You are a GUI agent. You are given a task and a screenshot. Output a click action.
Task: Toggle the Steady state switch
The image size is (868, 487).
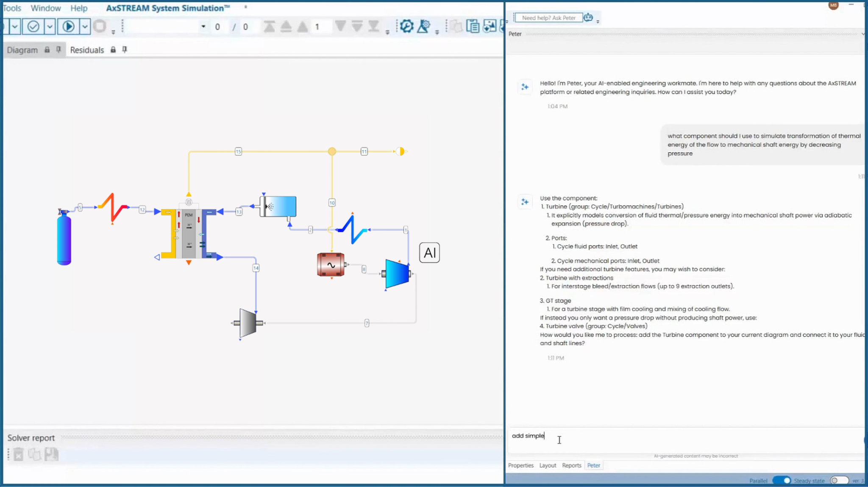(839, 480)
